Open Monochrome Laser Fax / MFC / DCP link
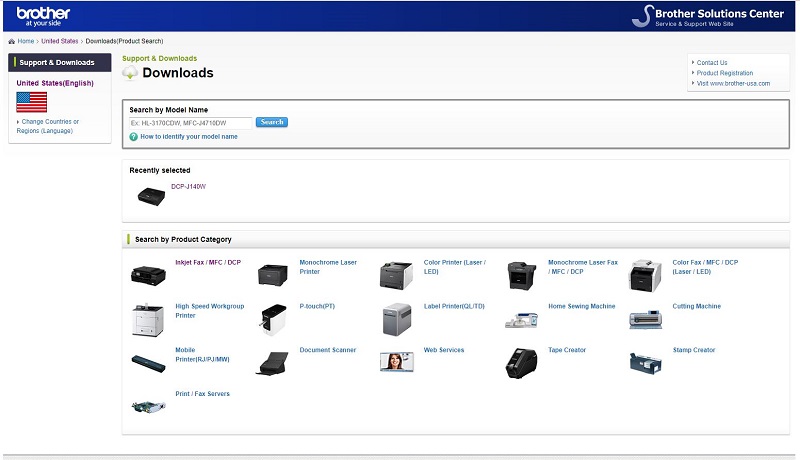The image size is (800, 460). point(583,267)
